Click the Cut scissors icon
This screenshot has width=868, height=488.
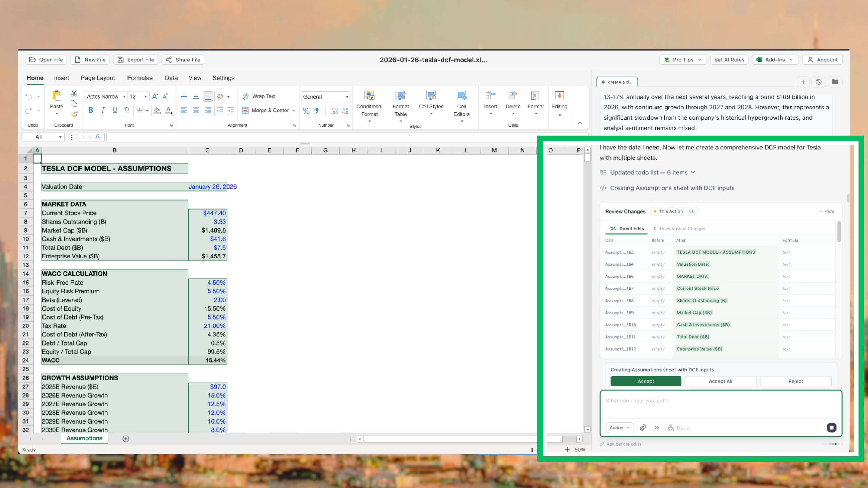(x=74, y=94)
